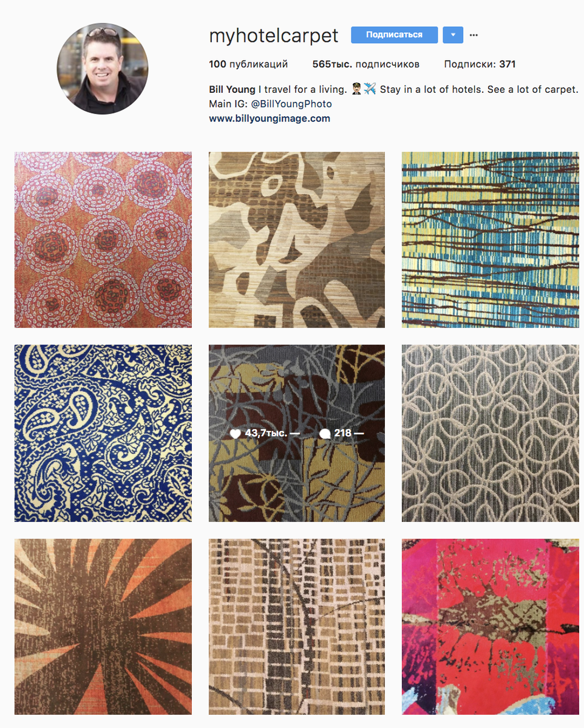584x728 pixels.
Task: Open Bill Young's profile picture
Action: click(102, 69)
